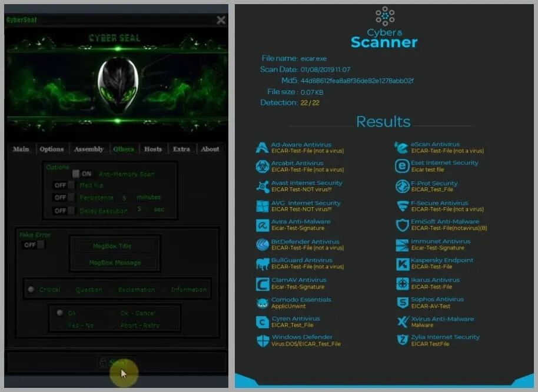
Task: Click the Immunet Antivirus icon
Action: coord(402,245)
